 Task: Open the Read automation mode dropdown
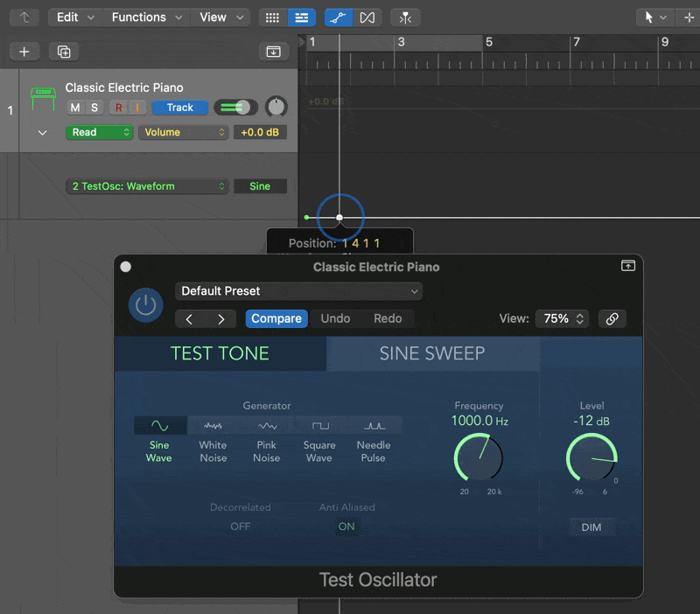point(99,132)
